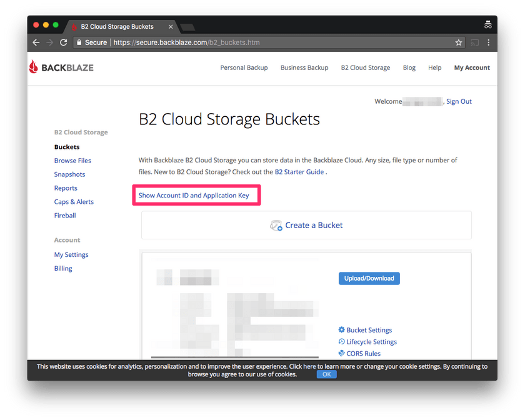Go to the Blog page
525x420 pixels.
409,67
